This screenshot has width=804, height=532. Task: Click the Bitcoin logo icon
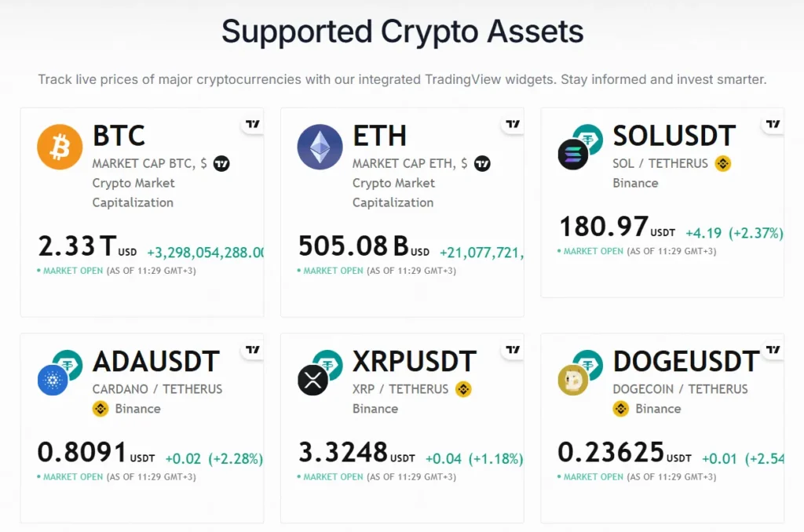pos(59,146)
